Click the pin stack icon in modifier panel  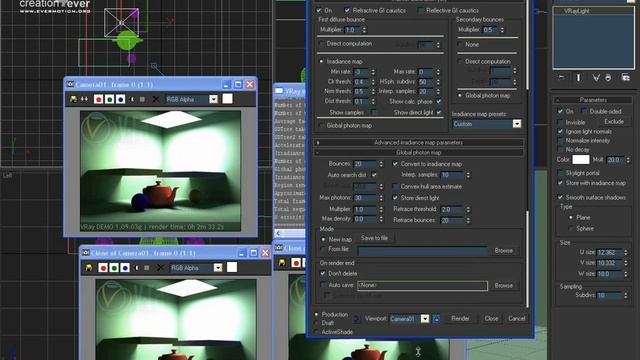[561, 77]
